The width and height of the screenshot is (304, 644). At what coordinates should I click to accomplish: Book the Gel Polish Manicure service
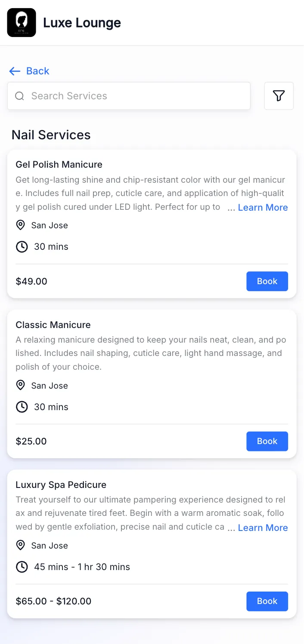click(x=267, y=281)
